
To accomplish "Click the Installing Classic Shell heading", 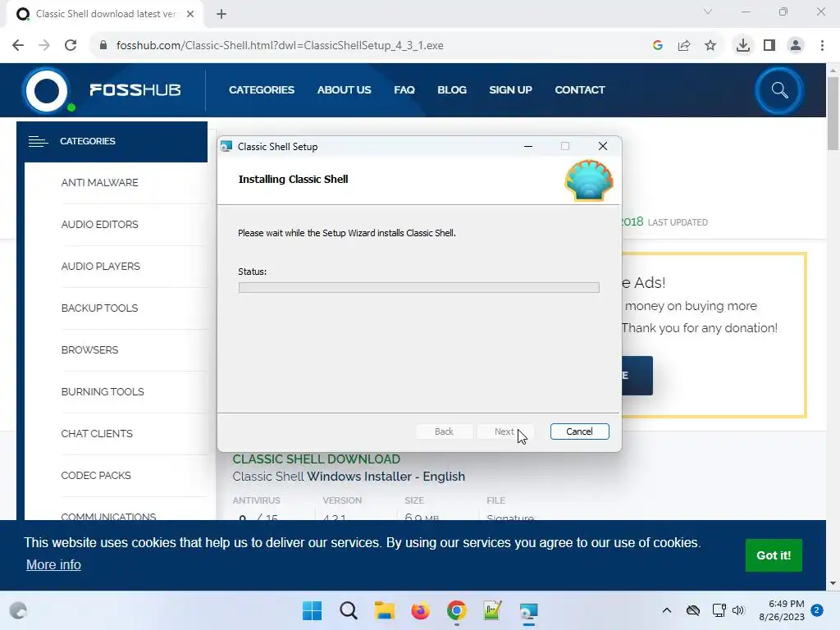I will (x=293, y=180).
